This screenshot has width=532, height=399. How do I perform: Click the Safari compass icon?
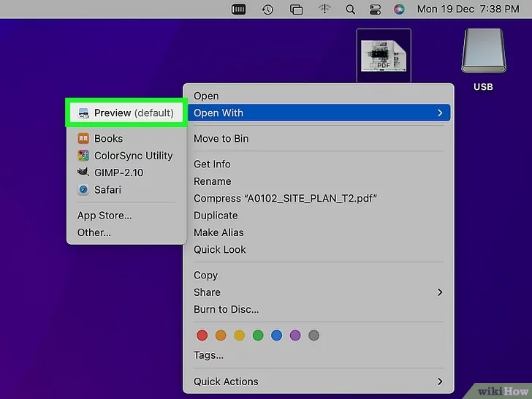click(x=83, y=190)
